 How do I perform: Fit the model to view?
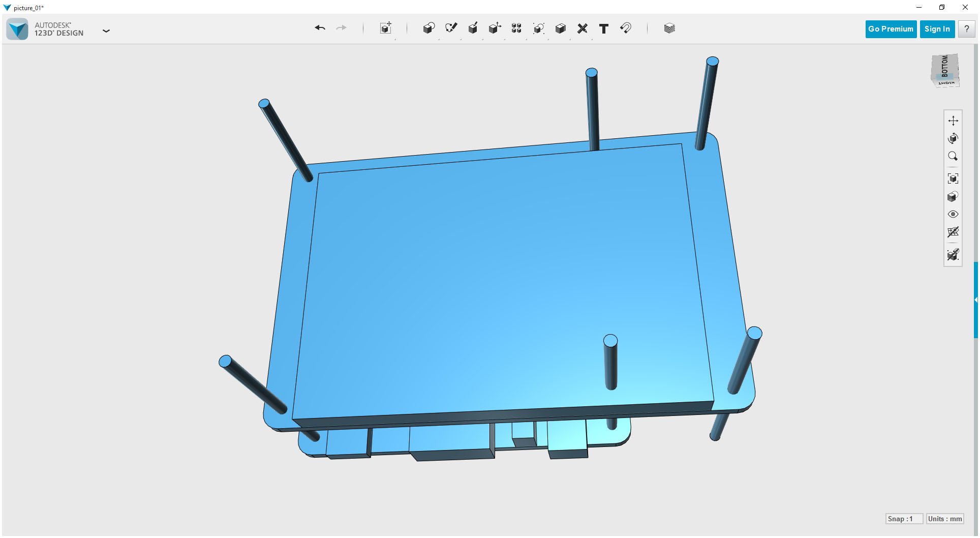(x=953, y=178)
